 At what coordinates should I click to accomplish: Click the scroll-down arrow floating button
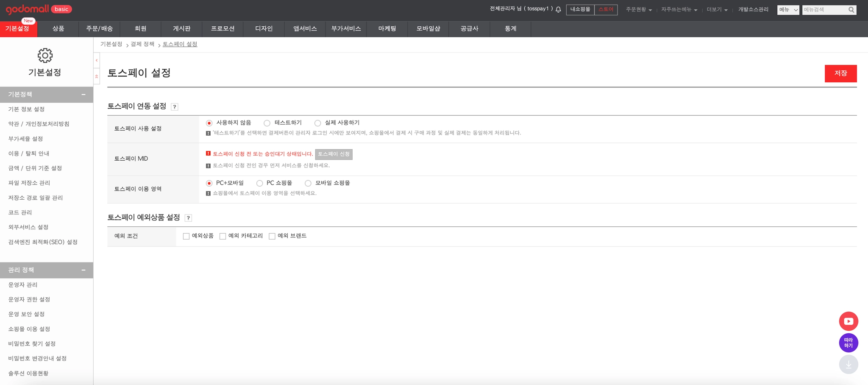pyautogui.click(x=849, y=364)
